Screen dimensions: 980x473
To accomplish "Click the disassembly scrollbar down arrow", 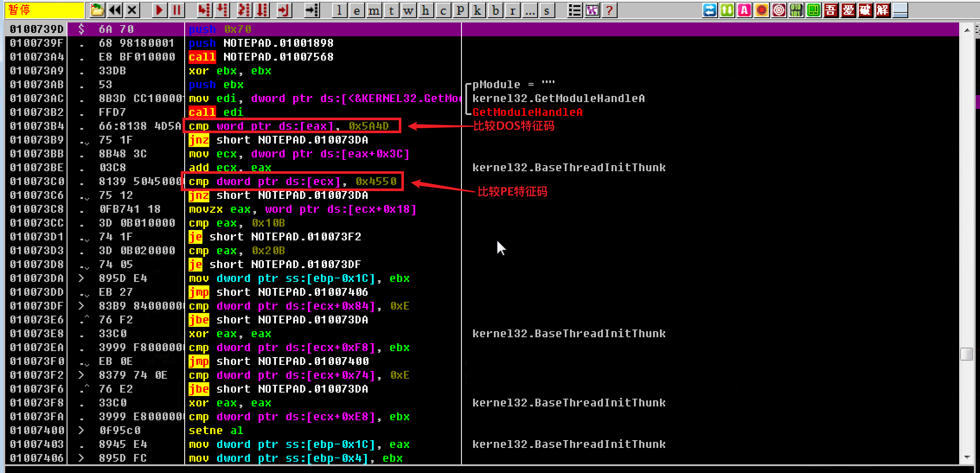I will pos(967,457).
